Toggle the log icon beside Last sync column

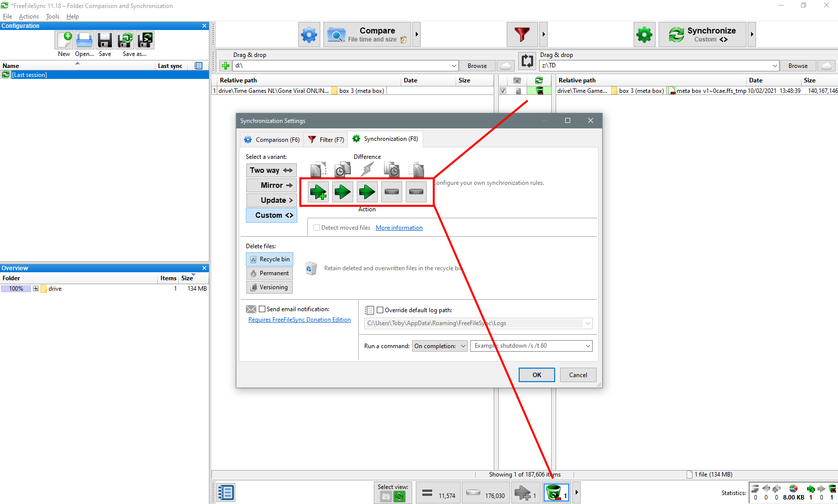tap(198, 66)
